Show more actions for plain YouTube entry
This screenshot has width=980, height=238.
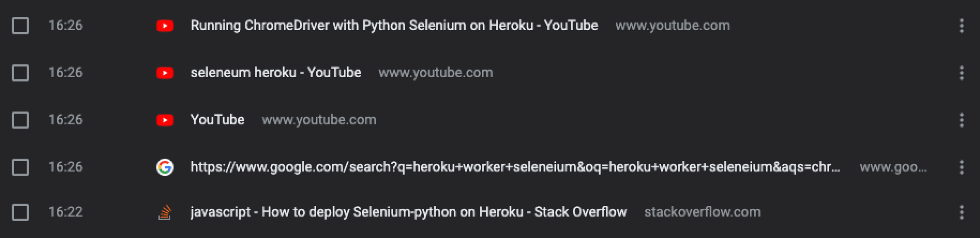[962, 120]
